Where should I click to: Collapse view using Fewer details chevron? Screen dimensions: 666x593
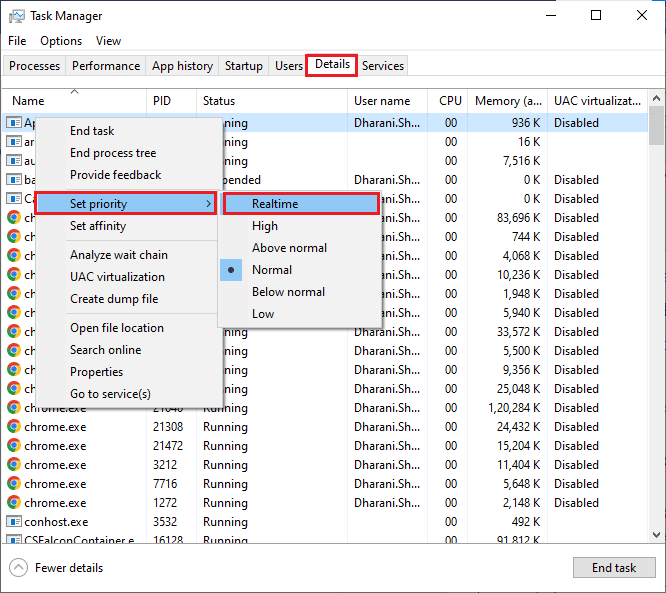point(18,568)
